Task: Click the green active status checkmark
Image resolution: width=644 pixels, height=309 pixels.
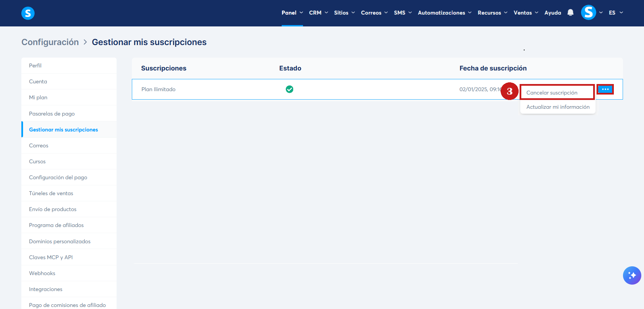Action: tap(289, 89)
